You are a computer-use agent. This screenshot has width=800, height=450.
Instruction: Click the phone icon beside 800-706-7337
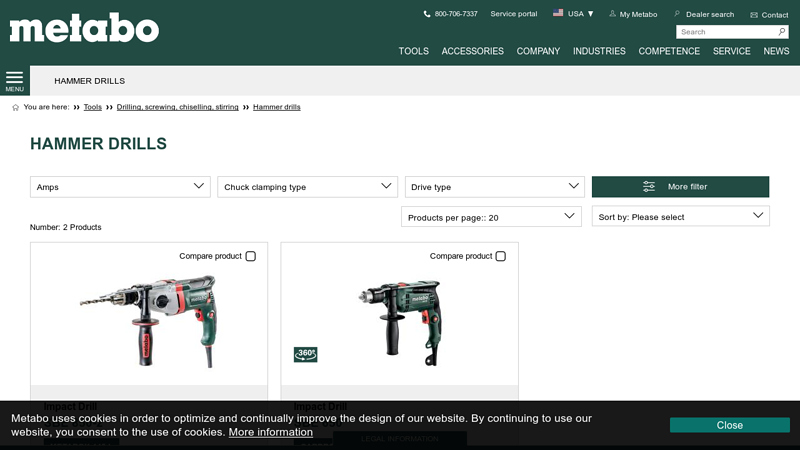pyautogui.click(x=427, y=14)
